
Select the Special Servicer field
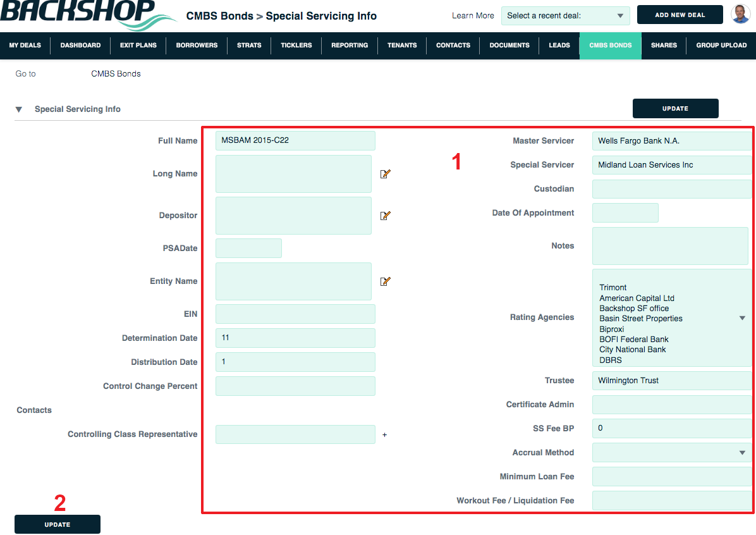coord(671,165)
